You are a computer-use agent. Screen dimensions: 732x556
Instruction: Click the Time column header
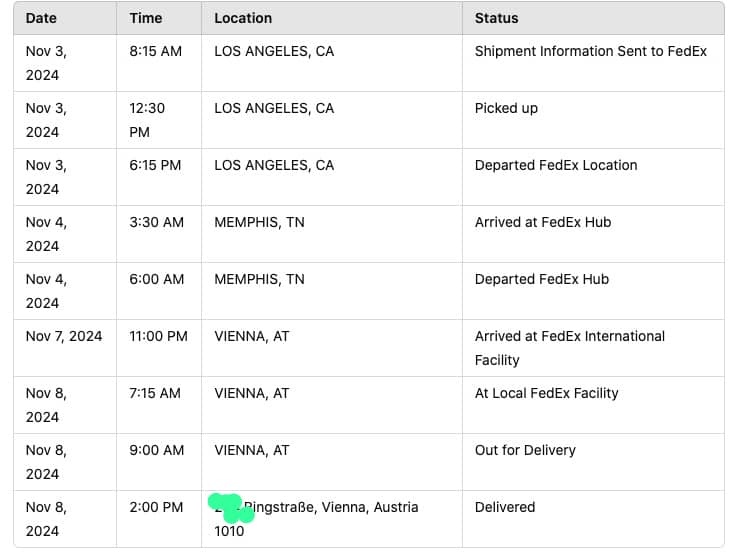pos(146,18)
